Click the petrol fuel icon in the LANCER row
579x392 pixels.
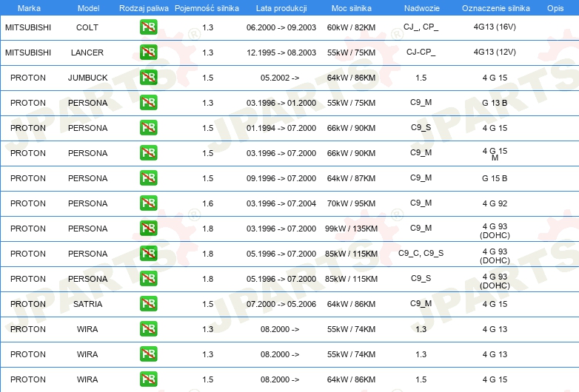point(148,52)
